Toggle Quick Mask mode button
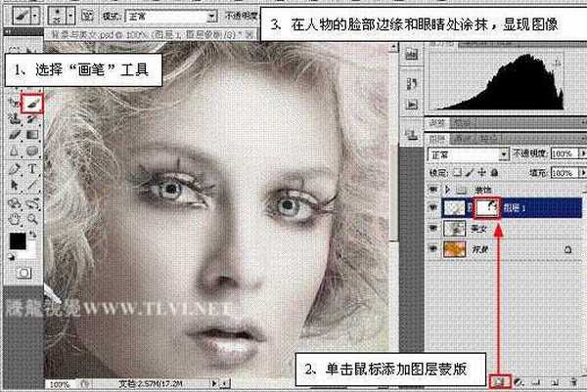 [x=24, y=270]
